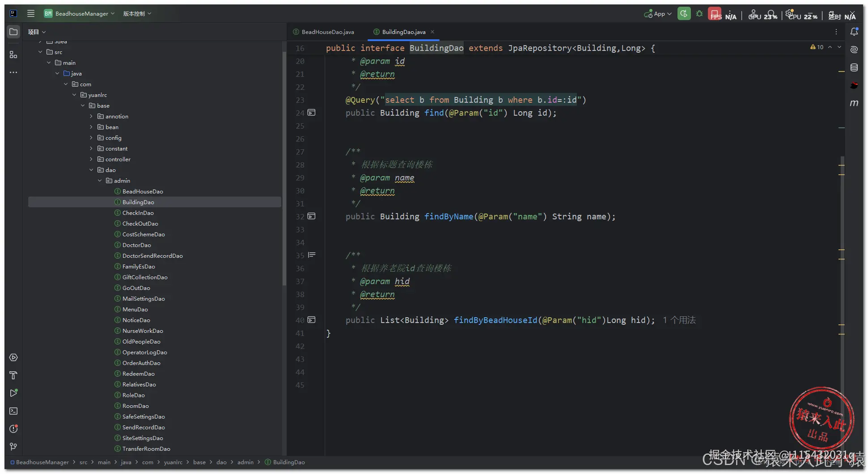The image size is (868, 474).
Task: Open the Run tool window
Action: (x=13, y=393)
